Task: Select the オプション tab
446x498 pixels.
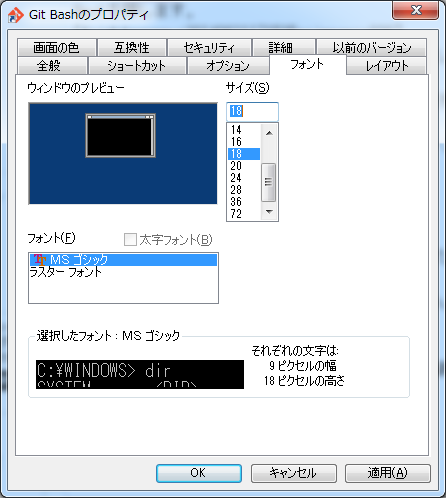Action: click(x=228, y=65)
